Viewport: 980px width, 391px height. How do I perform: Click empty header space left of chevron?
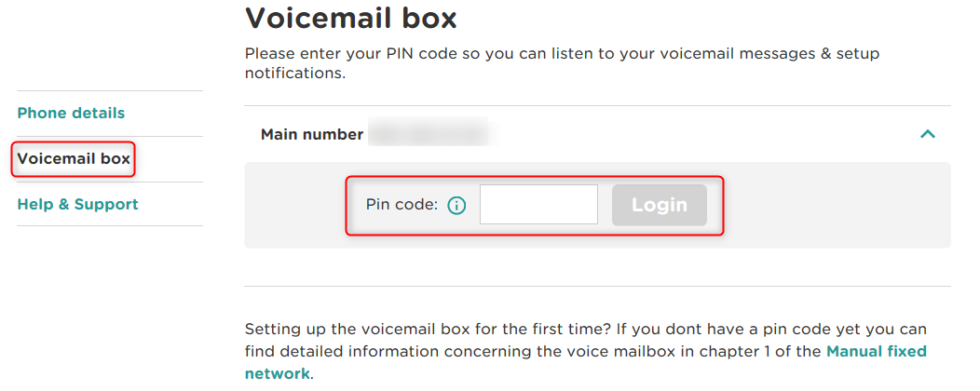click(x=699, y=134)
